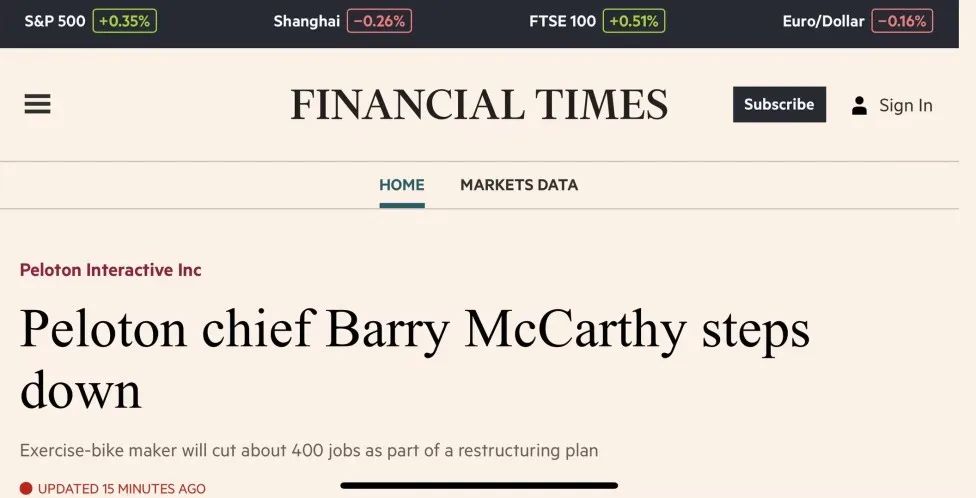This screenshot has height=498, width=976.
Task: Click the Peloton chief Barry McCarthy headline
Action: point(415,360)
